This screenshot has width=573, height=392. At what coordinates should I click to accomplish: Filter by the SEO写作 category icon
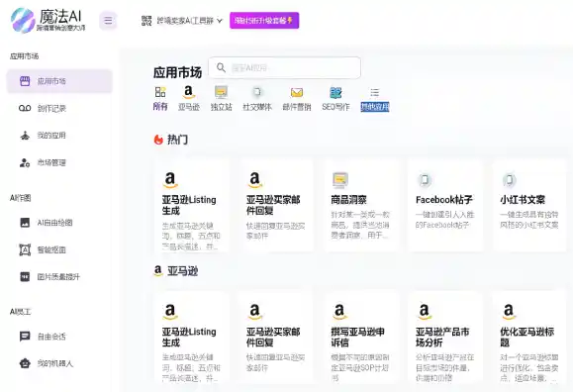coord(335,92)
